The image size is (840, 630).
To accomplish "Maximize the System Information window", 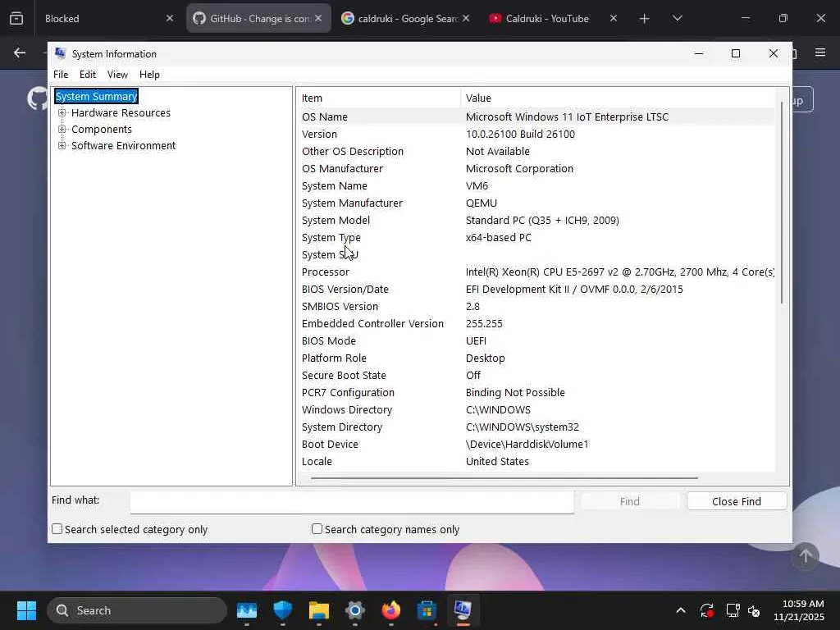I will click(736, 53).
